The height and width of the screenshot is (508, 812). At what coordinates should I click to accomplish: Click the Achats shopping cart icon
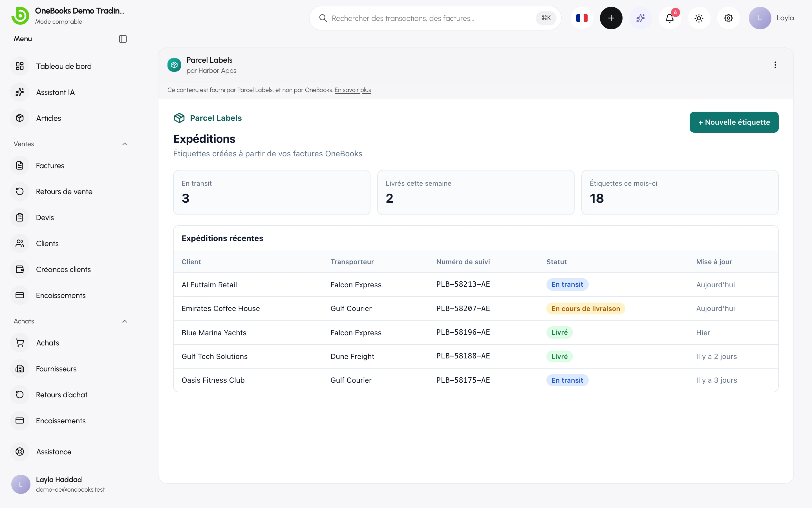click(20, 343)
